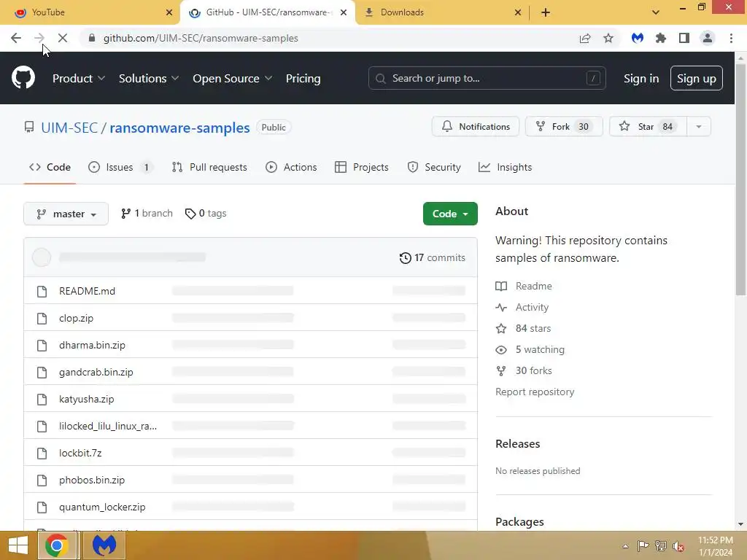This screenshot has width=747, height=560.
Task: Click Sign in
Action: pos(640,79)
